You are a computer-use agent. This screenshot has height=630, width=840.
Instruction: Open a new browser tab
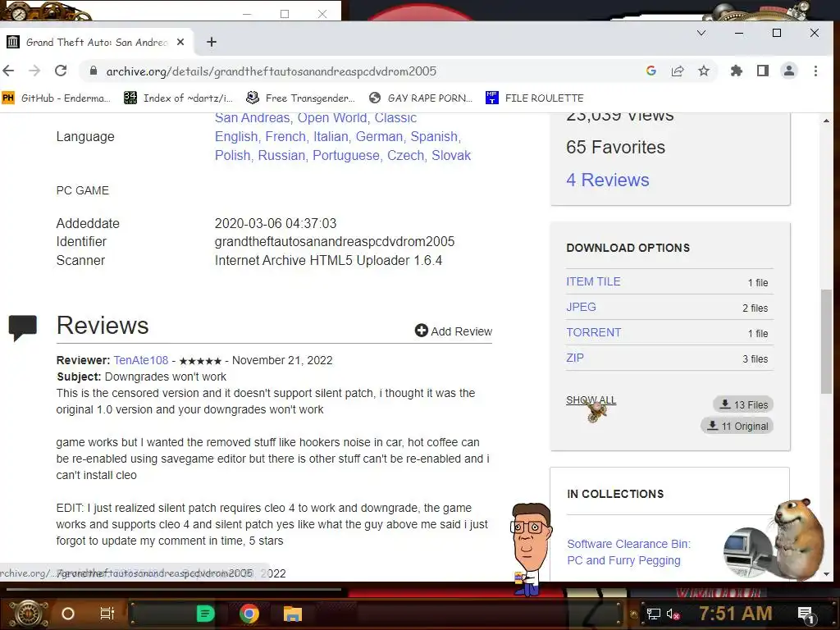coord(212,42)
